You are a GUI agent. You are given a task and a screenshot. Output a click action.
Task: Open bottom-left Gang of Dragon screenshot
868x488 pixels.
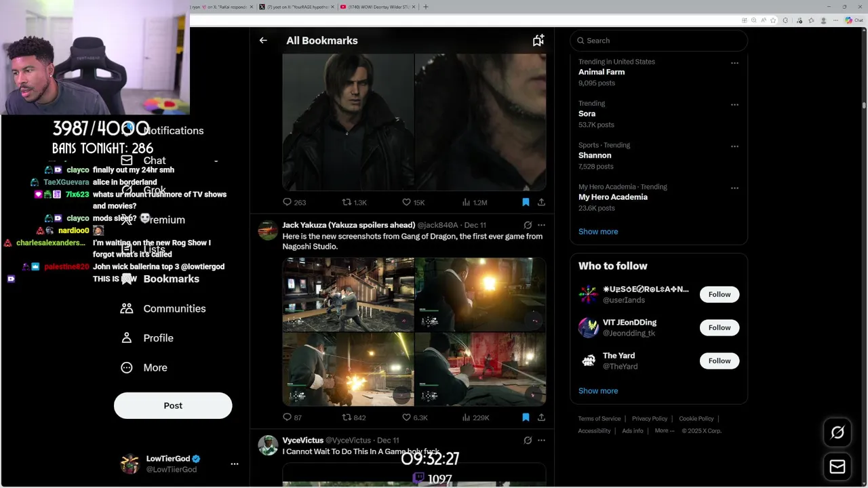tap(348, 369)
